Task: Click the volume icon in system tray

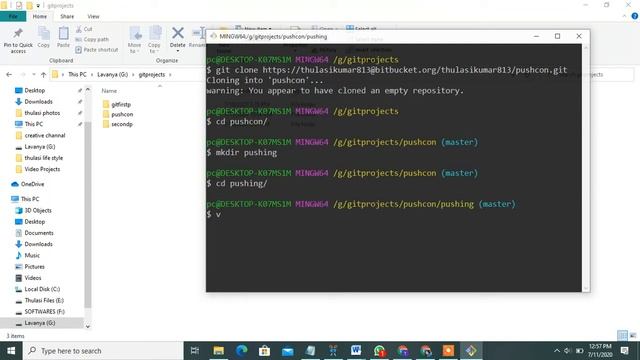Action: [x=567, y=351]
